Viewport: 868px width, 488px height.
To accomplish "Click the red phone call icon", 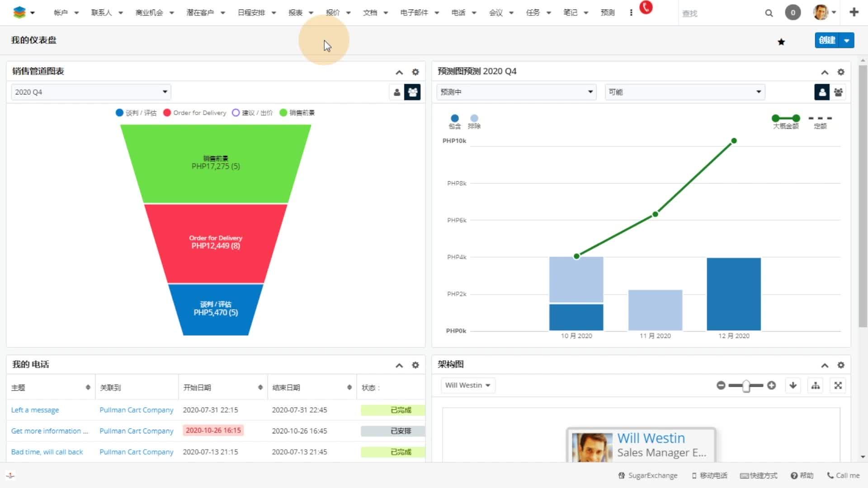I will pyautogui.click(x=646, y=8).
